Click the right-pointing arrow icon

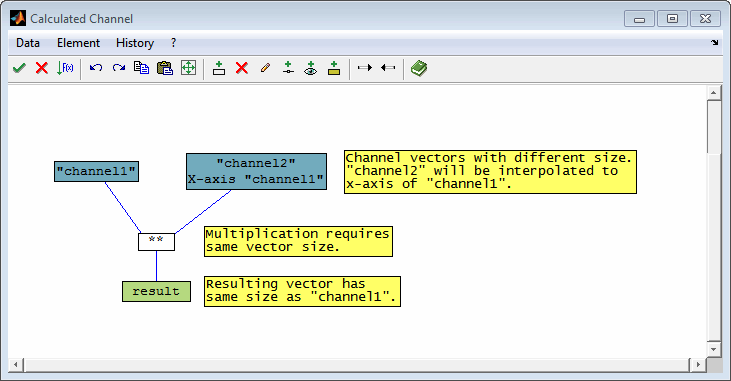(365, 68)
